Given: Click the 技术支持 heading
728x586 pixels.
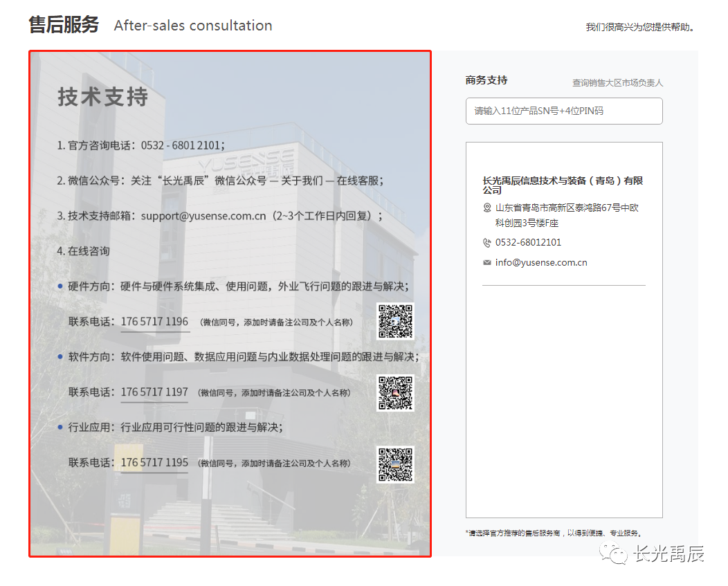Looking at the screenshot, I should pos(102,97).
